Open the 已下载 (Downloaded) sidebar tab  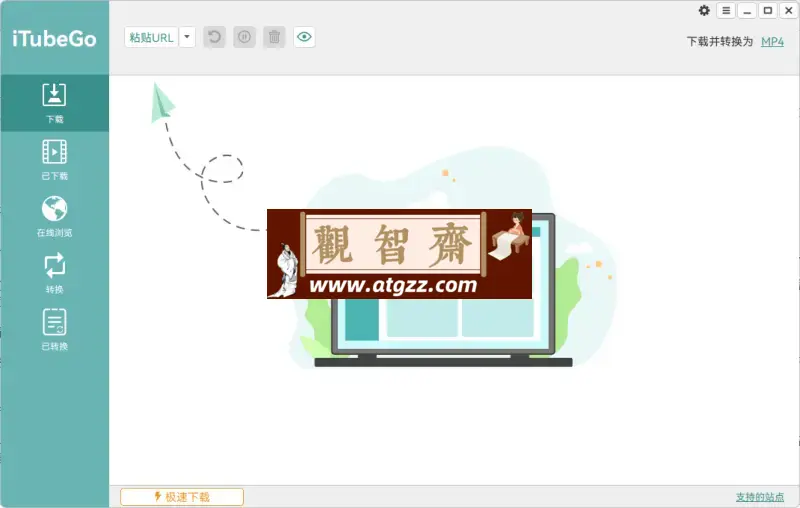pos(55,160)
